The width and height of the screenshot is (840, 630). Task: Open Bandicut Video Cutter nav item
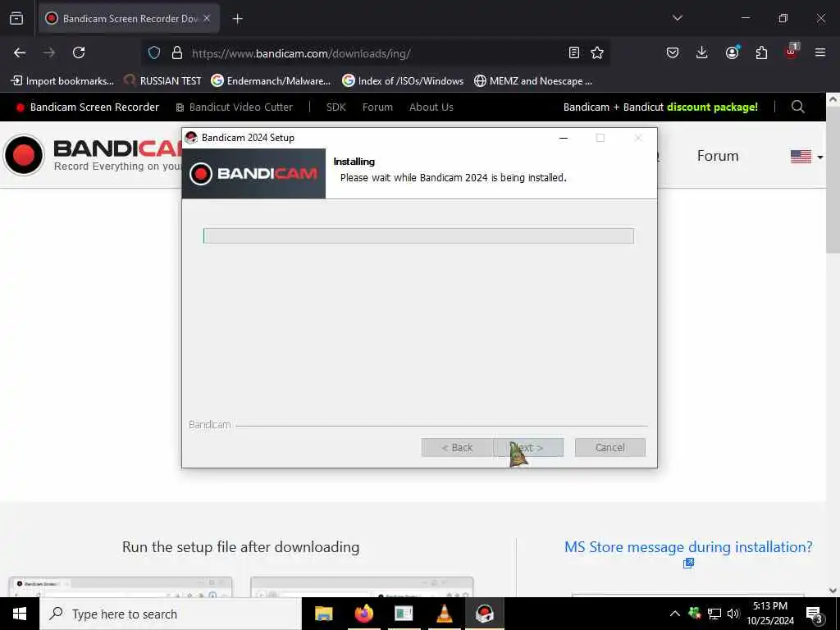[x=235, y=107]
